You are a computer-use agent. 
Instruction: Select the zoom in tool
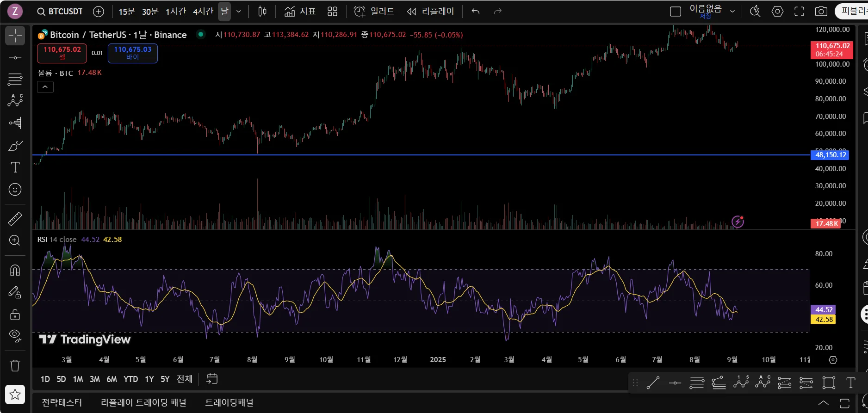[x=15, y=240]
